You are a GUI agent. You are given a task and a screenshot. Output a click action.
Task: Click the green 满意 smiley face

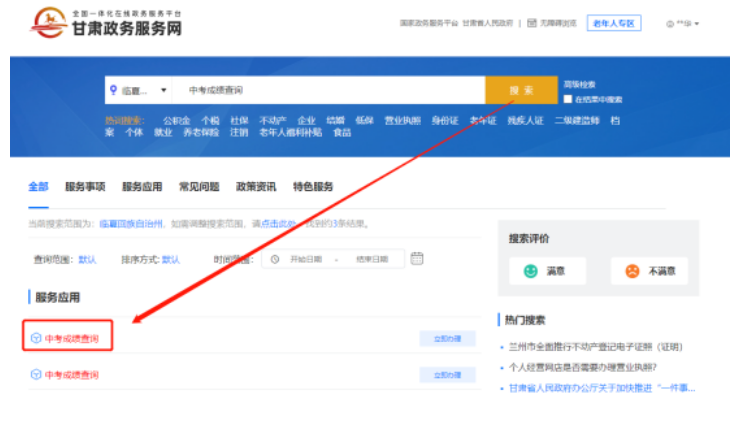click(x=530, y=271)
